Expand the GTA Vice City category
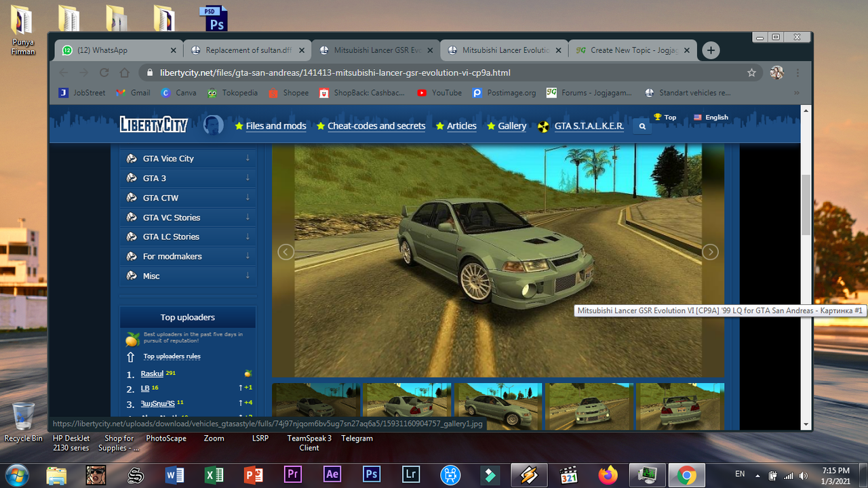The image size is (868, 488). [x=188, y=159]
